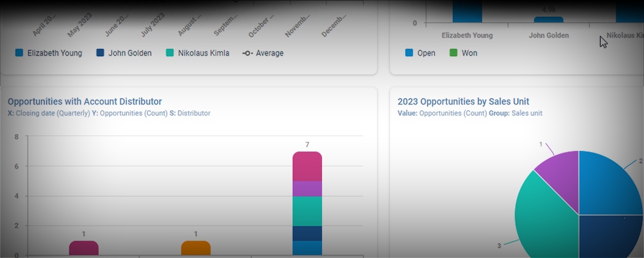644x258 pixels.
Task: Click 'X: Closing date (Quarterly)' subtitle text
Action: click(x=49, y=113)
